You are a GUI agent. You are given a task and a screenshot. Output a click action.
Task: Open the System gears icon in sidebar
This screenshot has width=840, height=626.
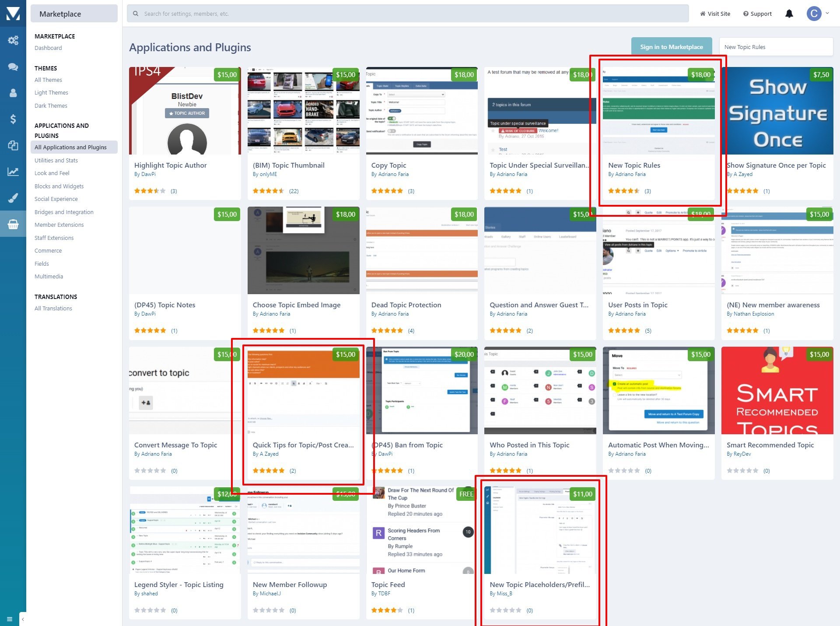[13, 41]
